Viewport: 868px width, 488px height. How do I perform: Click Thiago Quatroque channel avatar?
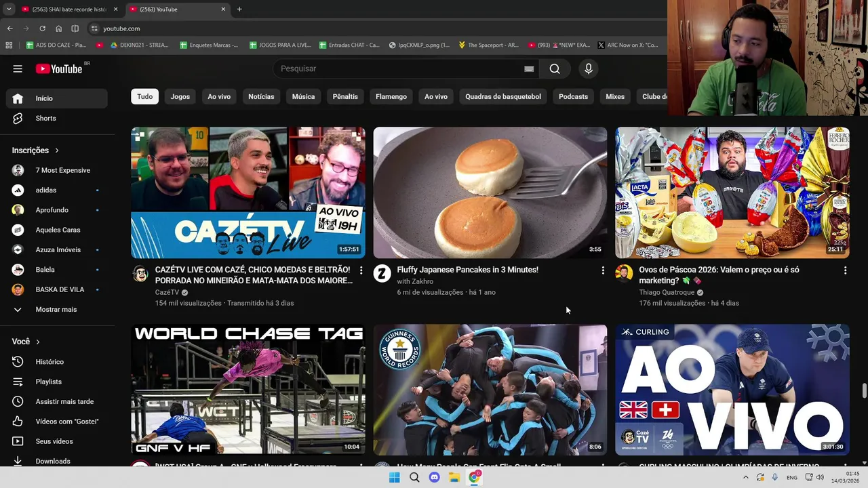tap(624, 274)
